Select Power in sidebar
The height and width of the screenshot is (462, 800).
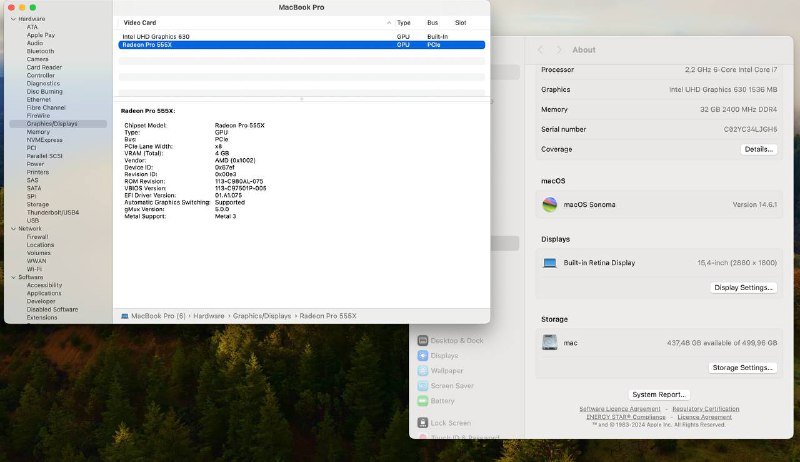[x=35, y=164]
